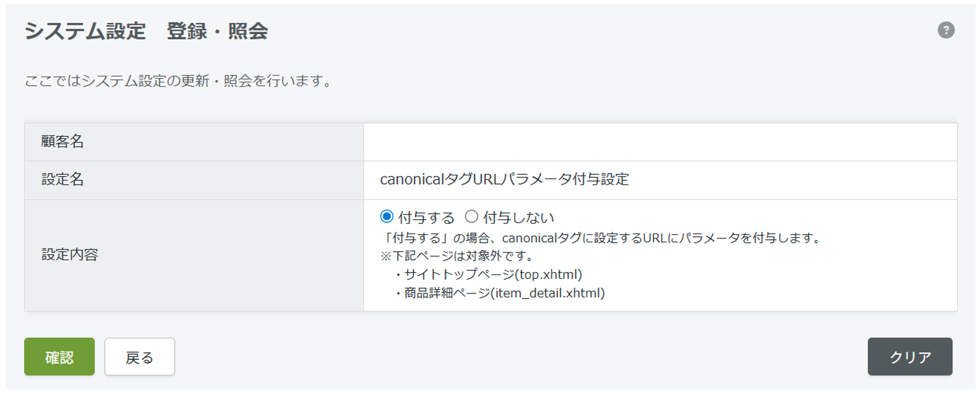Screen dimensions: 980x394
Task: Open the help question mark icon
Action: click(x=945, y=30)
